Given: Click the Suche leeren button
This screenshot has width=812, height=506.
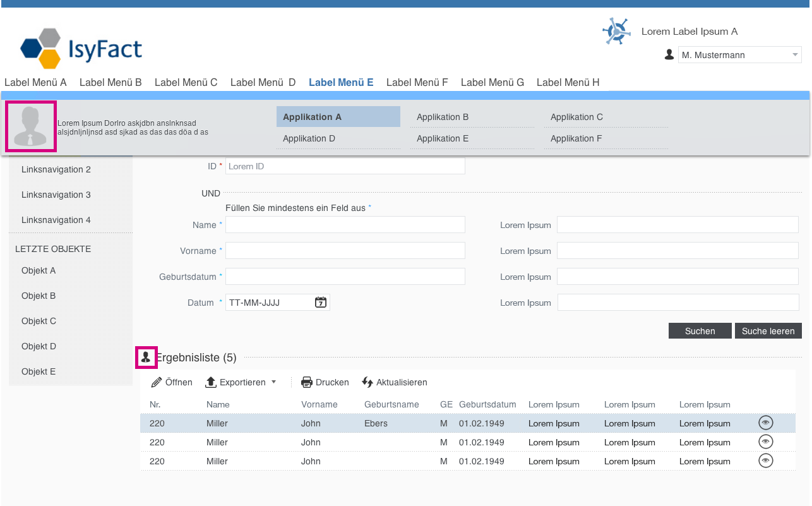Looking at the screenshot, I should 768,331.
